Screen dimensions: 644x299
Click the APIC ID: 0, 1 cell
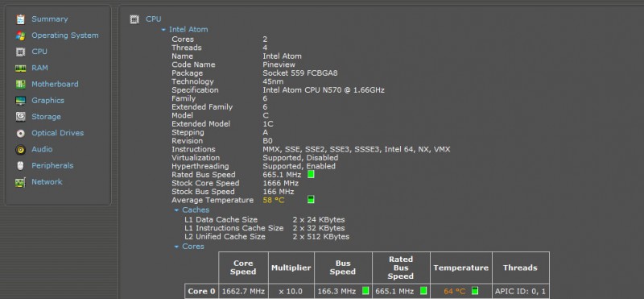520,291
